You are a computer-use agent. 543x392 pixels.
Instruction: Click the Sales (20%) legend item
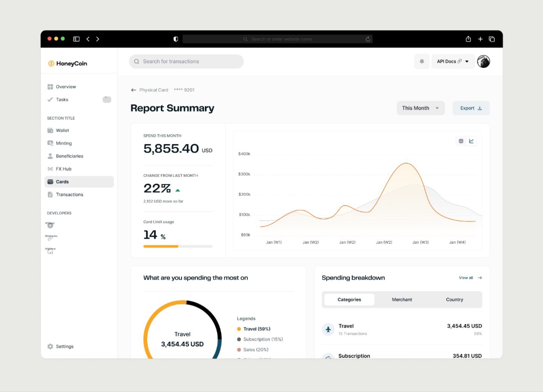point(252,350)
